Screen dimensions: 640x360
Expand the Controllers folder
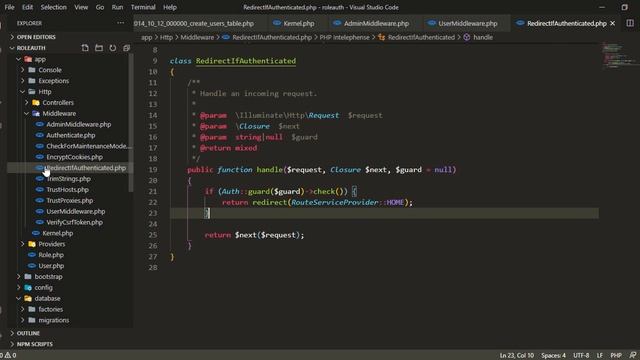click(58, 102)
